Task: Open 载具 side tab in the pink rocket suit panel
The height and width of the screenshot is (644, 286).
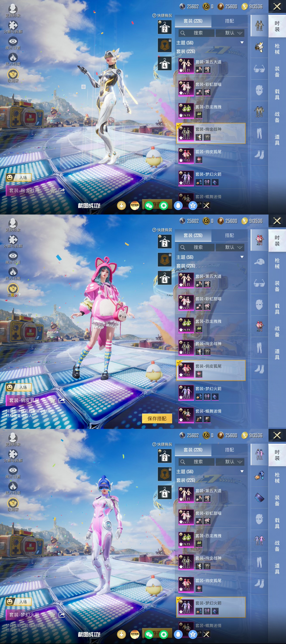Action: (277, 523)
